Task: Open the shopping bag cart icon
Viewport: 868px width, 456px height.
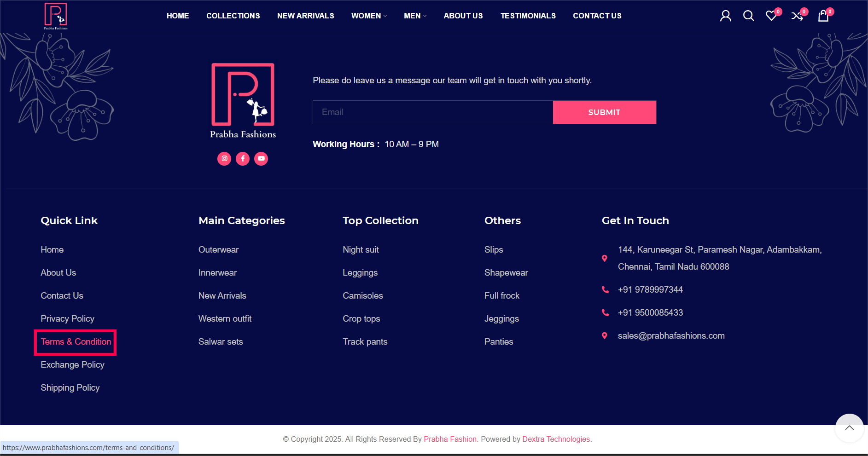Action: point(823,16)
